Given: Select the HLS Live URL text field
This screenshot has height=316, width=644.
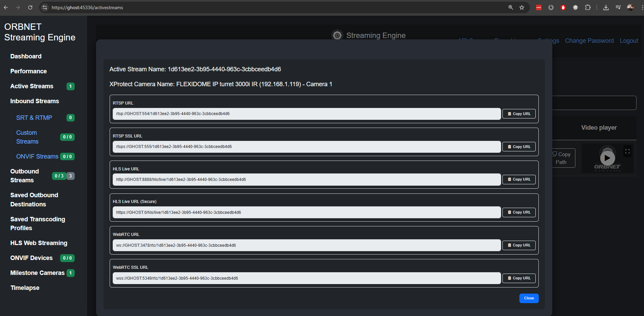Looking at the screenshot, I should point(307,180).
